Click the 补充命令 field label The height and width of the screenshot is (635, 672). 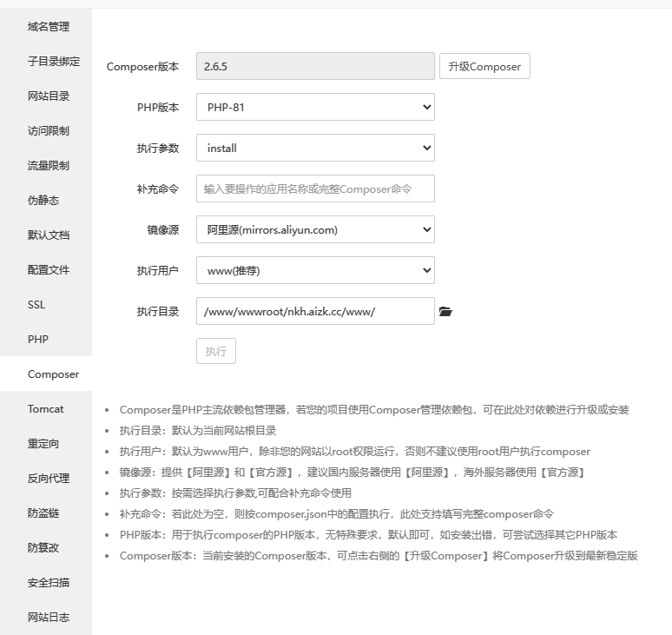pos(158,189)
